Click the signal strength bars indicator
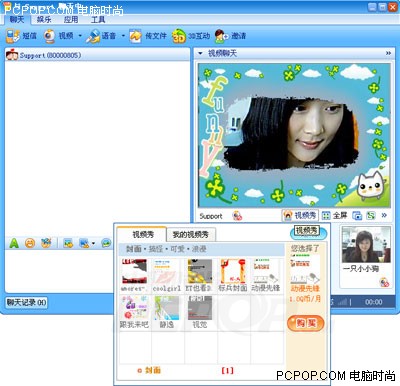 pos(342,302)
